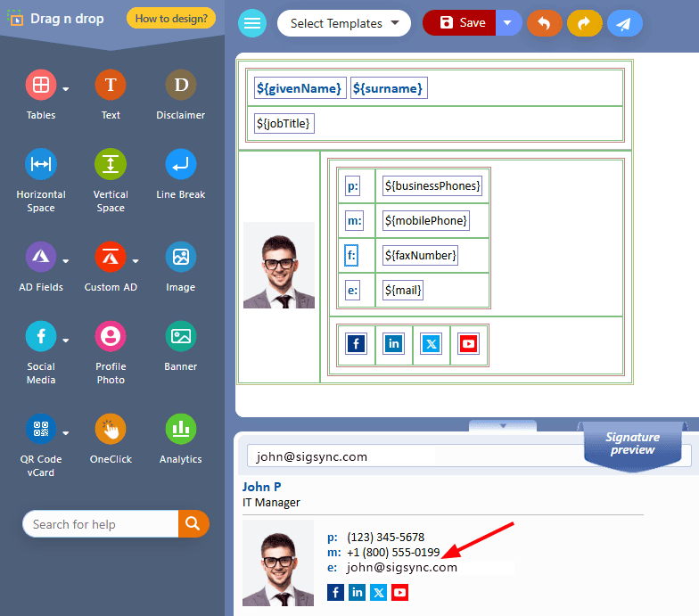Image resolution: width=699 pixels, height=616 pixels.
Task: Select the Tables element icon
Action: [x=41, y=85]
